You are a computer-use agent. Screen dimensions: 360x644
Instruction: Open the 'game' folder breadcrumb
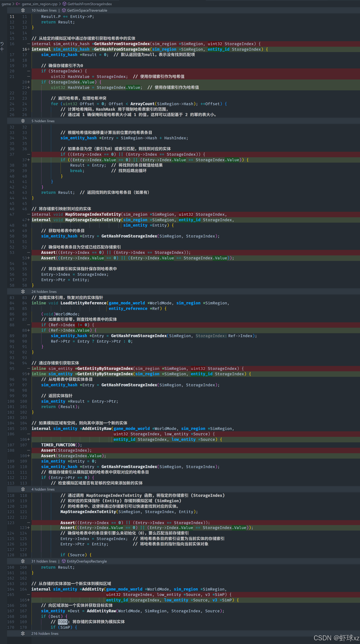[x=6, y=4]
